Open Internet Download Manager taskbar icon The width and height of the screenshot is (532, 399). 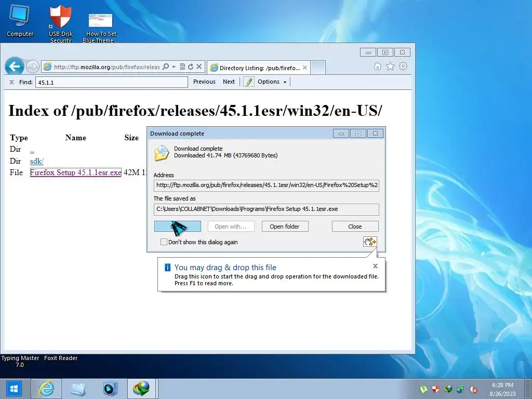[141, 389]
